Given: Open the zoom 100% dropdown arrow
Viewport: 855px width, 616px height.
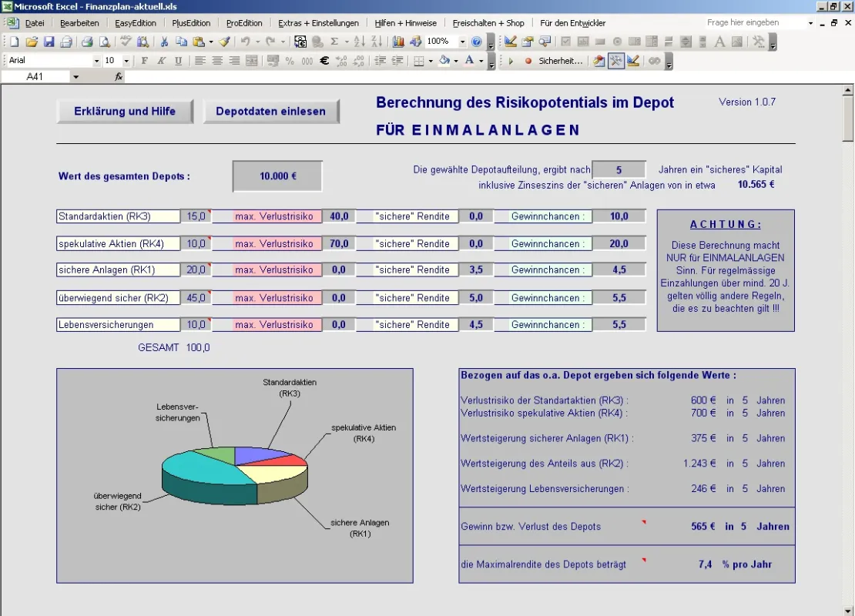Looking at the screenshot, I should (462, 42).
